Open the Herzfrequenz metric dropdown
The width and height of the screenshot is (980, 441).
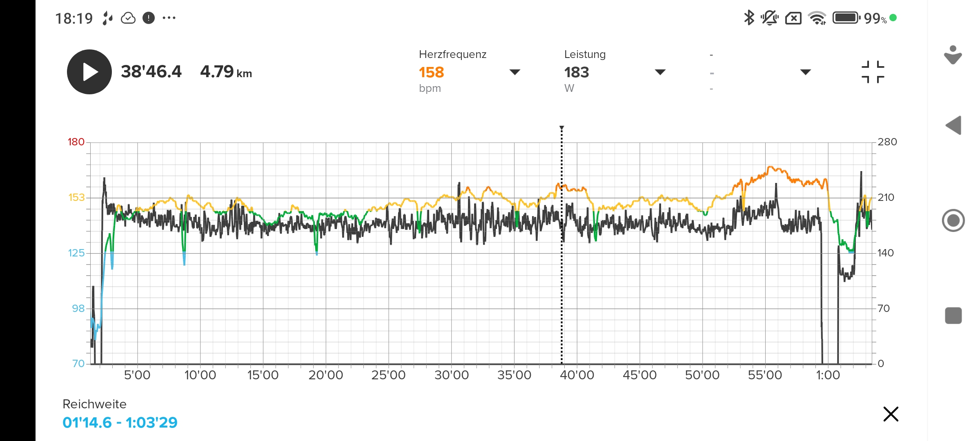515,72
